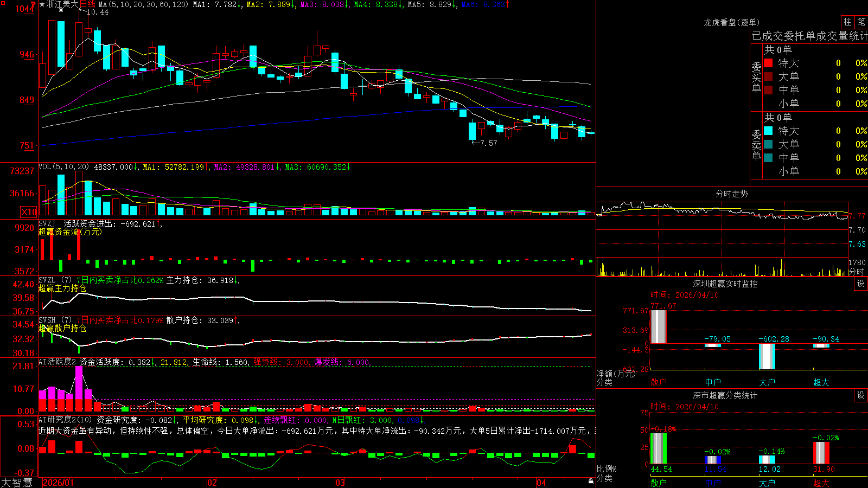Click the red question mark help icon
This screenshot has height=488, width=868.
click(x=34, y=4)
